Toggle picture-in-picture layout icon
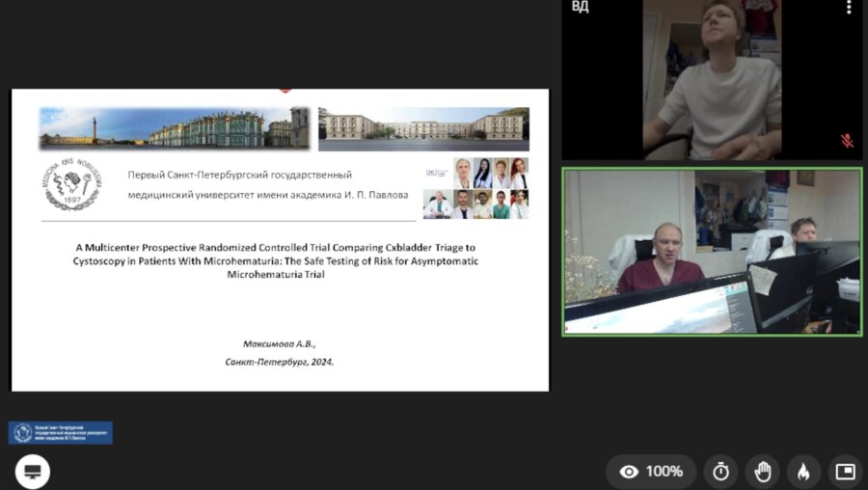 point(846,472)
